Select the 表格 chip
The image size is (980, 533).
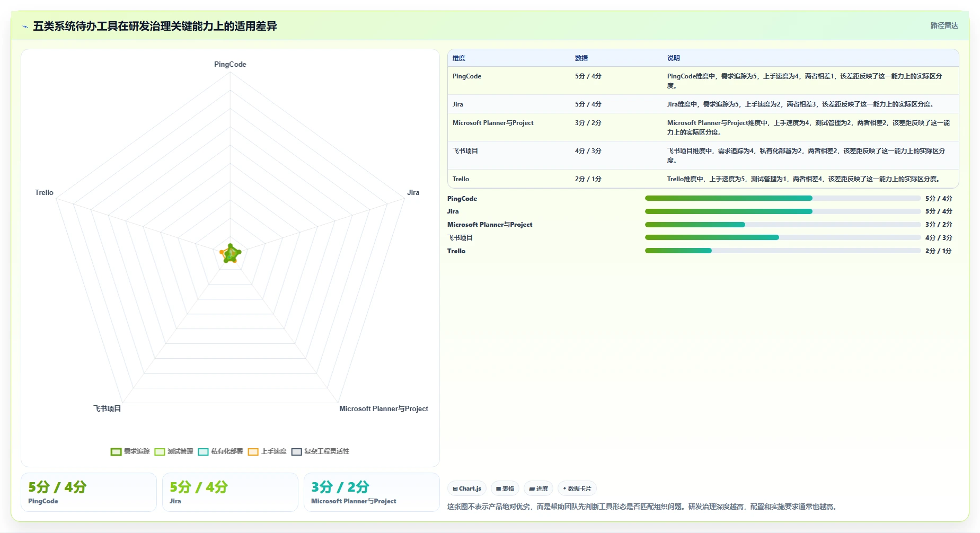point(505,488)
